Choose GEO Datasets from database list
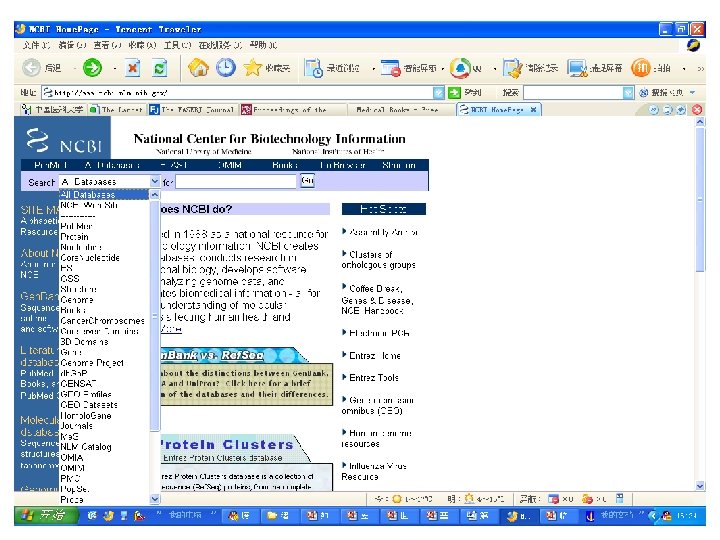This screenshot has width=720, height=540. pyautogui.click(x=105, y=405)
